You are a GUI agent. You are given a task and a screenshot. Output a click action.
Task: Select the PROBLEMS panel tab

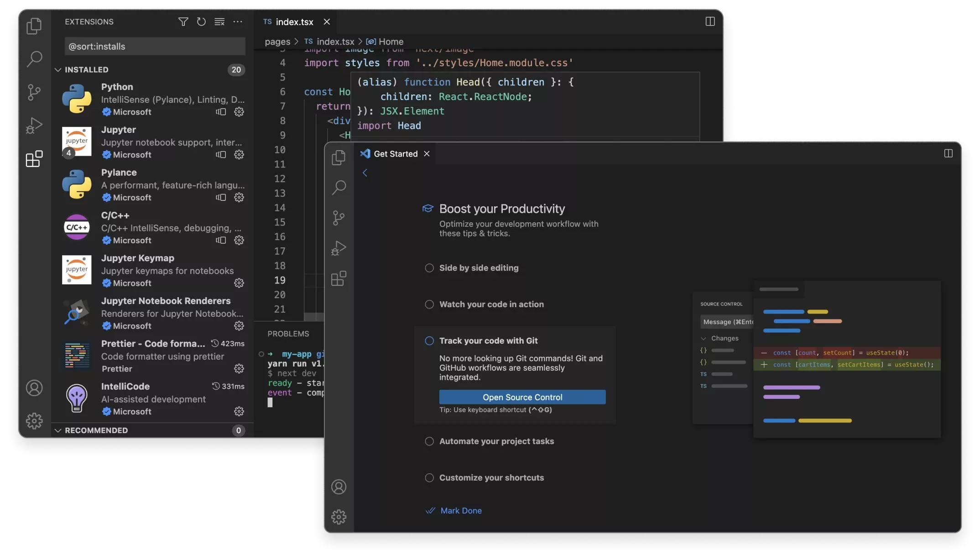coord(288,334)
